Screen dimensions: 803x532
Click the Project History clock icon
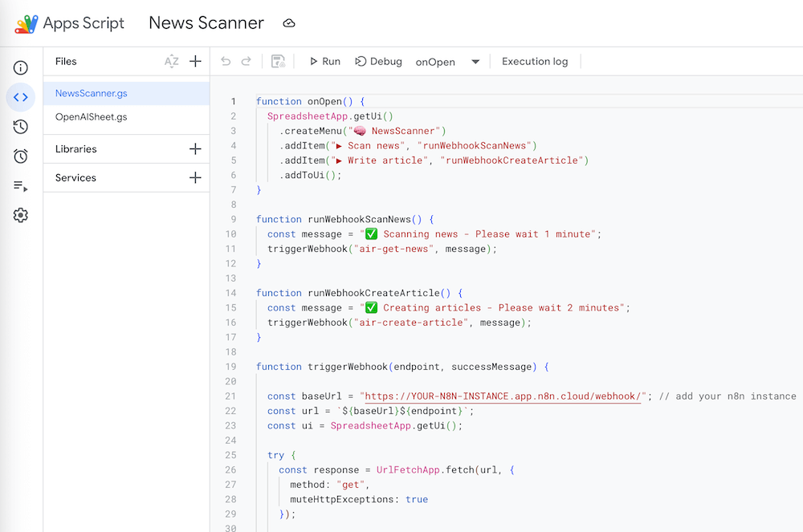(21, 127)
